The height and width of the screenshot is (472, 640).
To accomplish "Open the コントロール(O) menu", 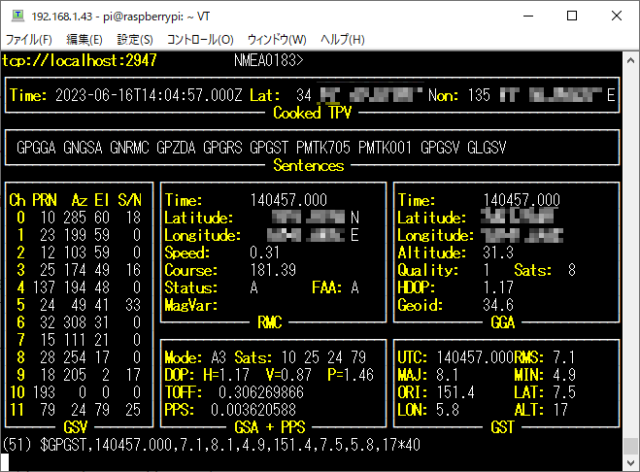I will click(200, 39).
